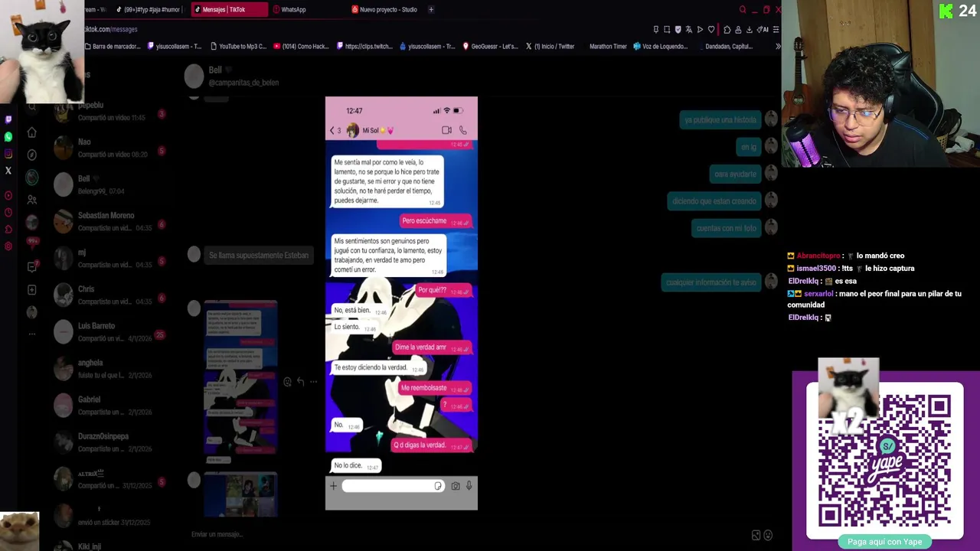The image size is (980, 551).
Task: Open the #fyp #jaja #humor TikTok tab
Action: tap(149, 9)
